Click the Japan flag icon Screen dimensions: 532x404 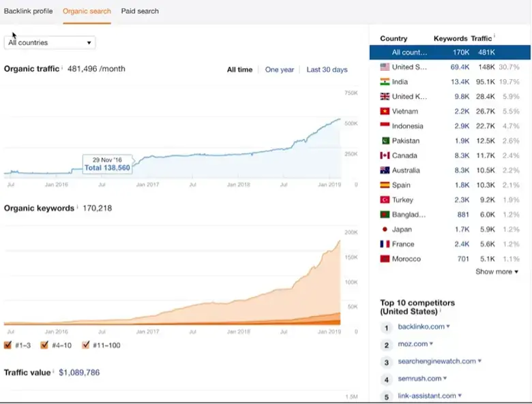pyautogui.click(x=385, y=230)
